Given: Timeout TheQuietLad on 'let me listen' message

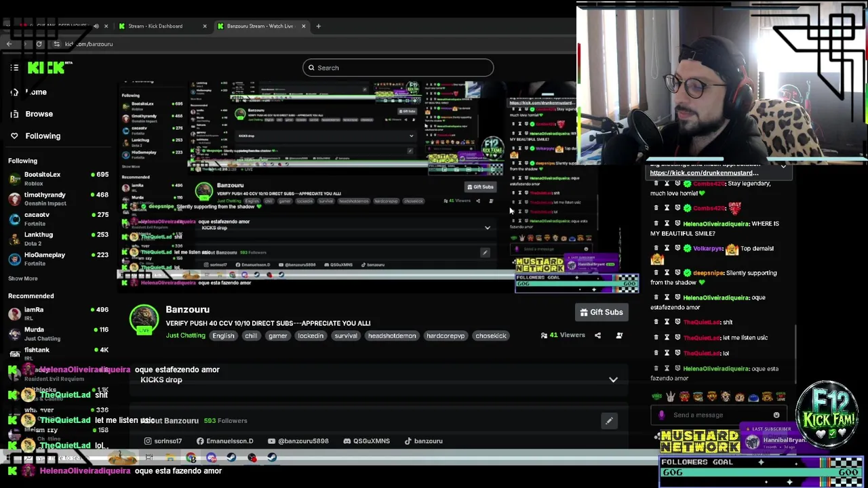Looking at the screenshot, I should pos(667,338).
